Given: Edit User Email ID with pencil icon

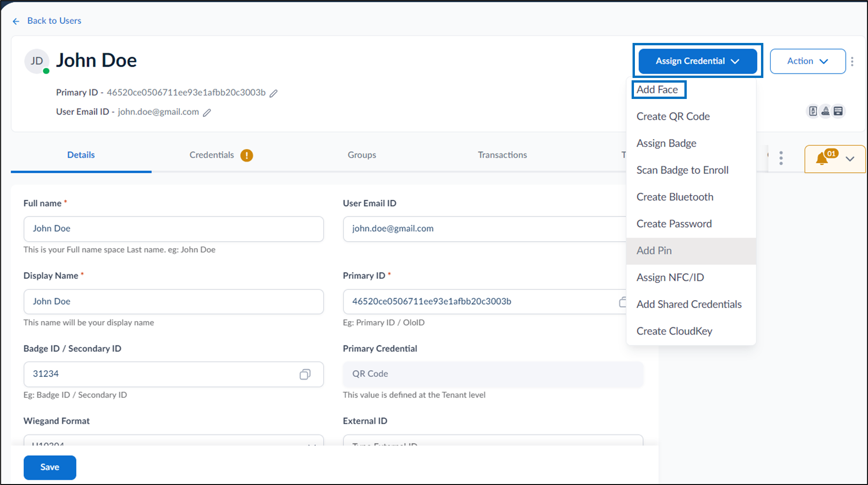Looking at the screenshot, I should [x=207, y=112].
